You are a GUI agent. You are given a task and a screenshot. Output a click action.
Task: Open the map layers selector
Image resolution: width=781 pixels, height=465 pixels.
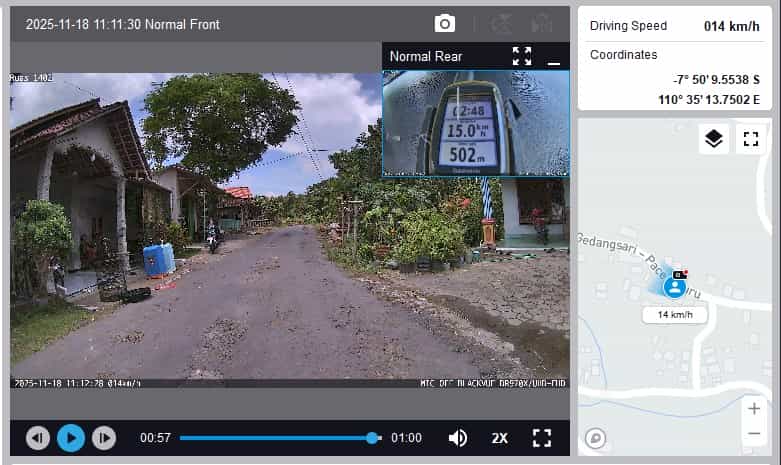(x=713, y=139)
